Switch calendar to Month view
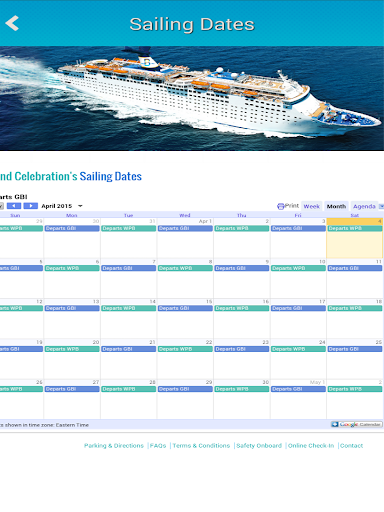The height and width of the screenshot is (512, 384). [336, 206]
